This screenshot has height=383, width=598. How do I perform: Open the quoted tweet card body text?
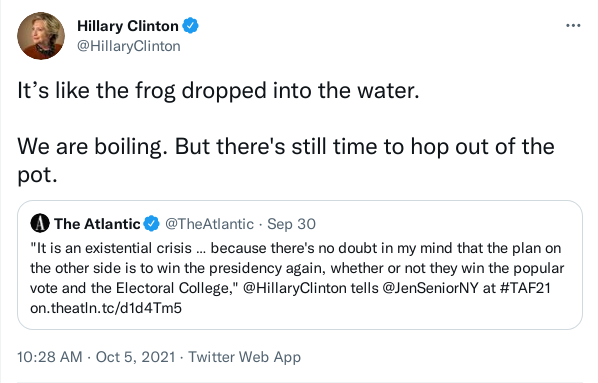click(x=297, y=278)
